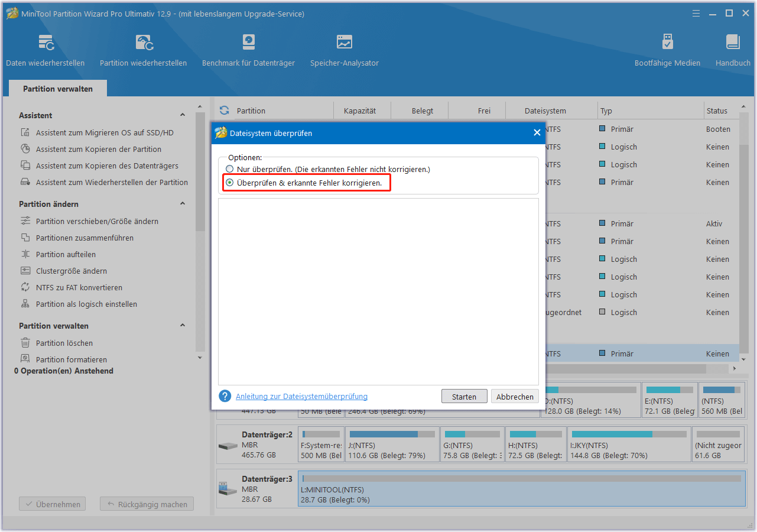This screenshot has width=757, height=532.
Task: Choose Partition formatieren
Action: click(72, 359)
